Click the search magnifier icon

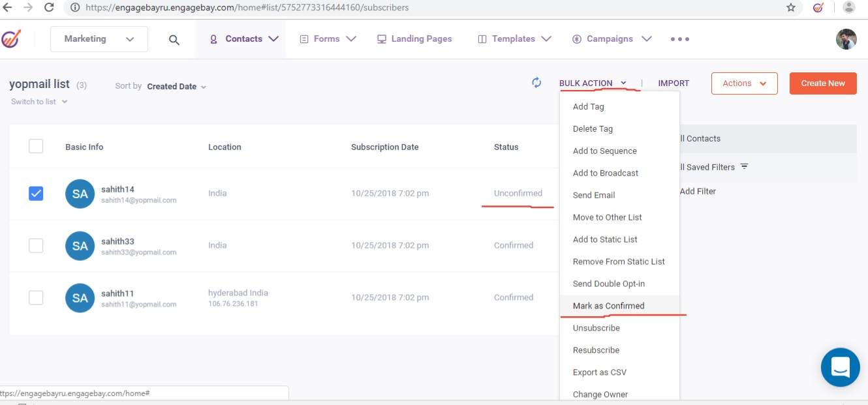tap(174, 40)
